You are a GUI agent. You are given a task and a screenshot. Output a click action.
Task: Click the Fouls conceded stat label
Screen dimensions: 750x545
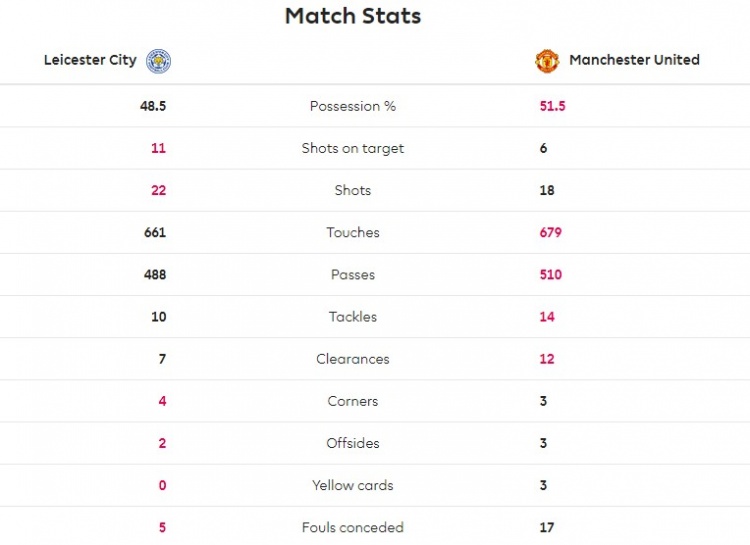click(x=353, y=527)
